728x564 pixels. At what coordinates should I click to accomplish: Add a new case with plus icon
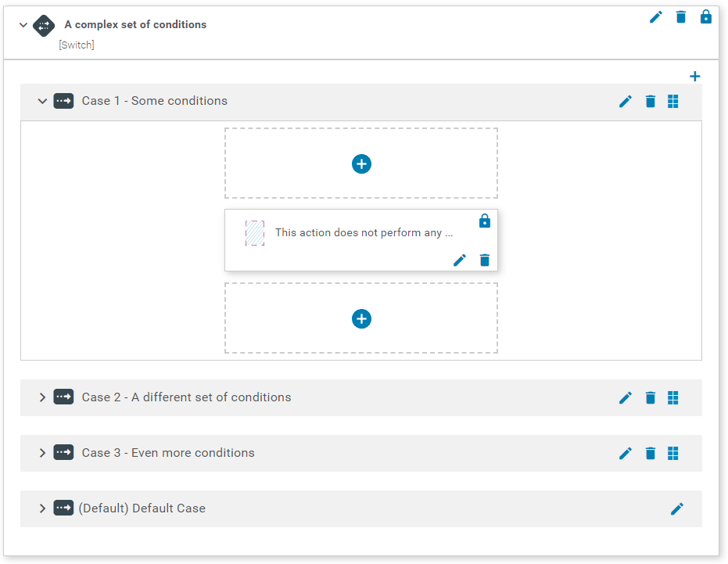click(x=695, y=77)
